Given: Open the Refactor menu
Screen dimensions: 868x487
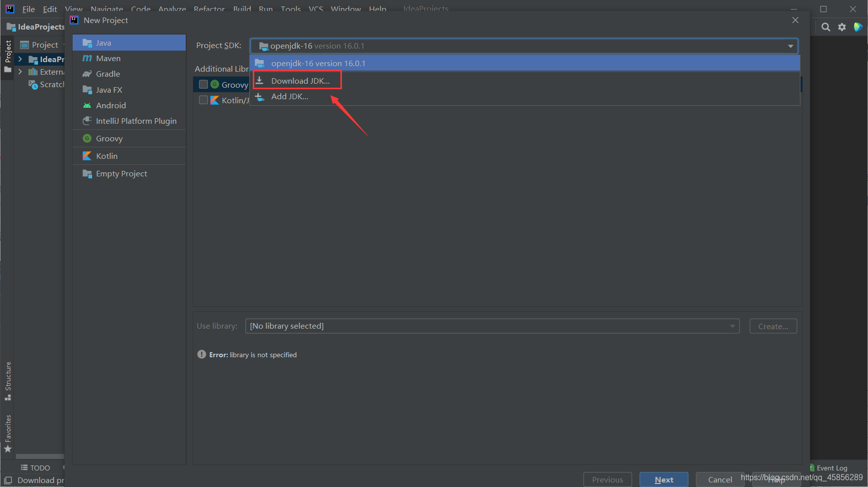Looking at the screenshot, I should [209, 9].
